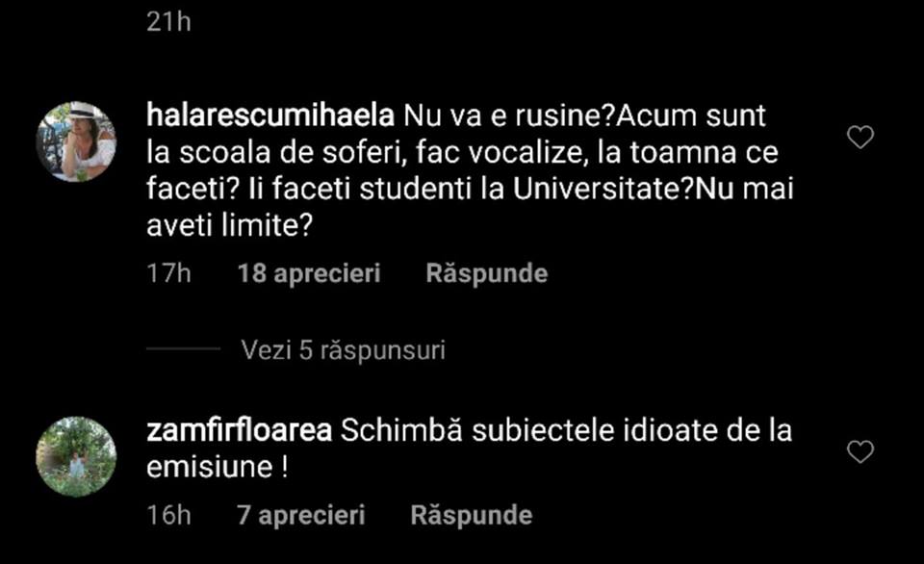This screenshot has height=564, width=924.
Task: Open zamfirfloarea's profile picture
Action: [76, 456]
